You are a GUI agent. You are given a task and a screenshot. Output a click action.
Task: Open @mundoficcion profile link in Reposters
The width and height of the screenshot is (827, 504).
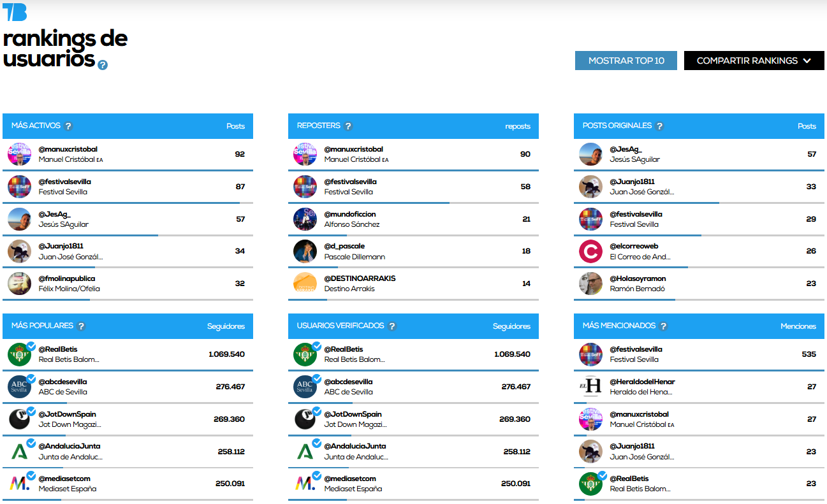(350, 214)
